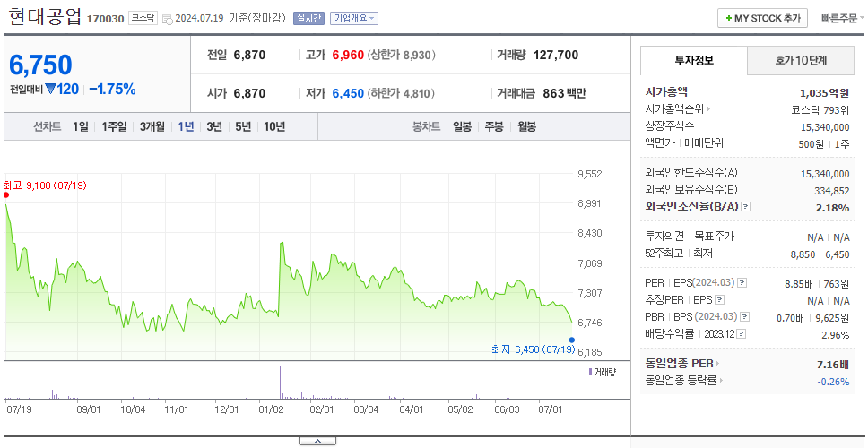The image size is (868, 448).
Task: Click help icon next to 배당수익률 2023.12
Action: click(x=742, y=334)
